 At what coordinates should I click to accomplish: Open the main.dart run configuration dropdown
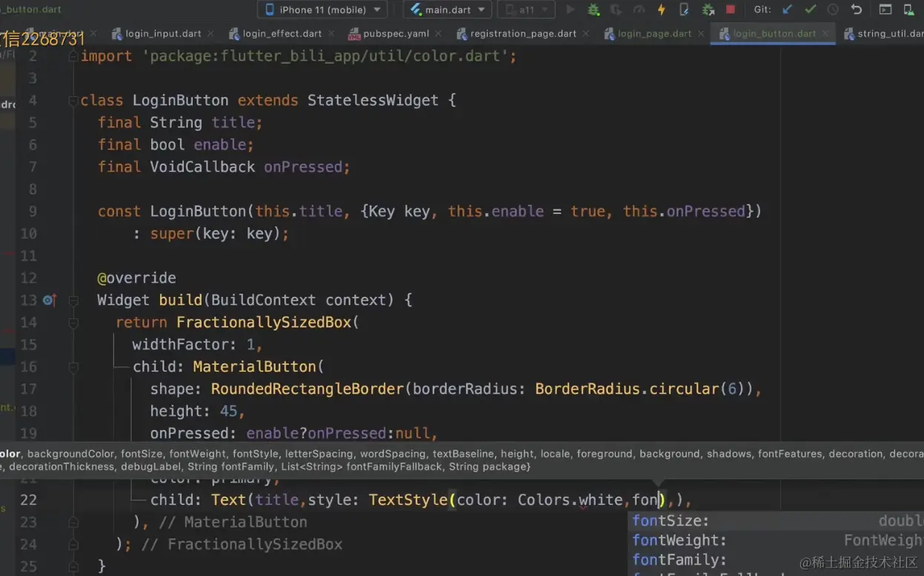(448, 10)
